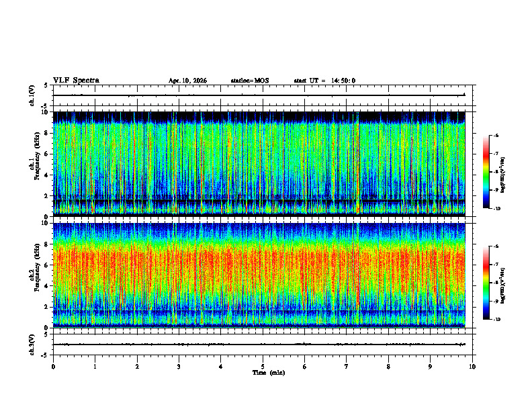
Task: Click the ch.2 spectrogram color scale bar
Action: click(486, 283)
